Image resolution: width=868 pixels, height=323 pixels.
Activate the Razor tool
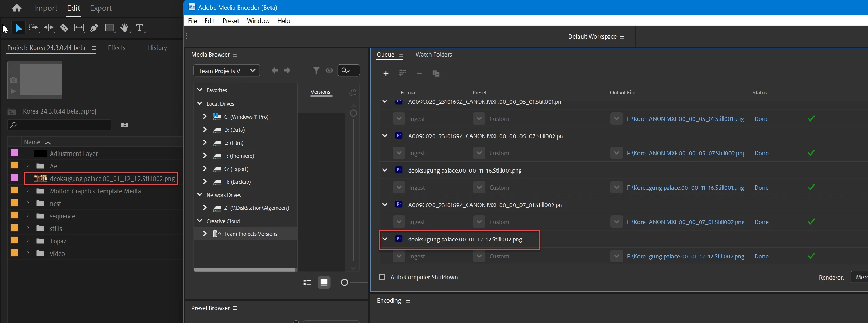click(x=64, y=28)
